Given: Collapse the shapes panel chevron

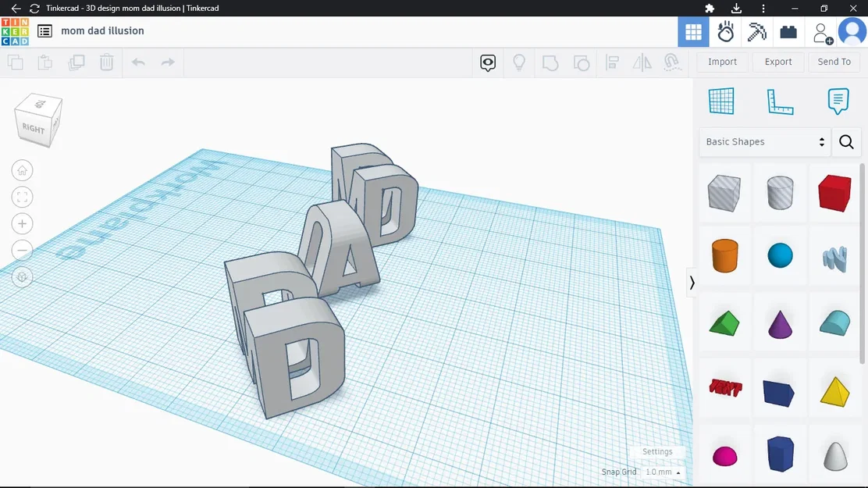Looking at the screenshot, I should (692, 283).
